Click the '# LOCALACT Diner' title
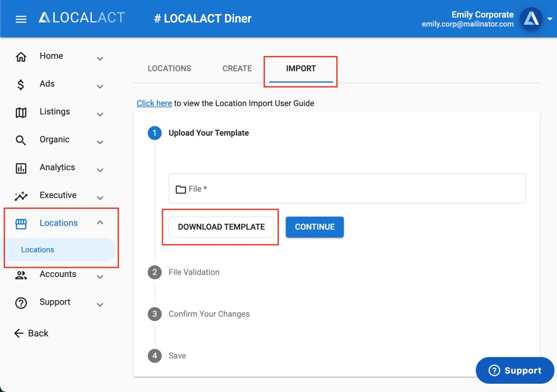Image resolution: width=557 pixels, height=392 pixels. click(x=203, y=19)
